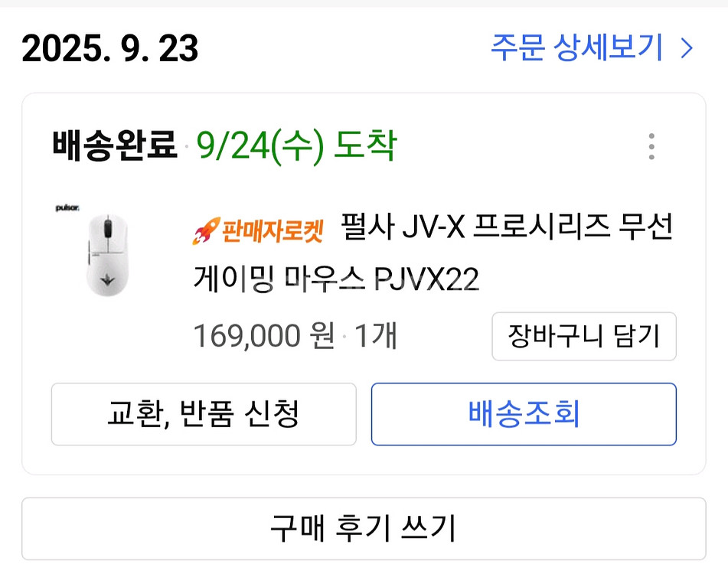Click the 판매자로켓 badge label

273,230
